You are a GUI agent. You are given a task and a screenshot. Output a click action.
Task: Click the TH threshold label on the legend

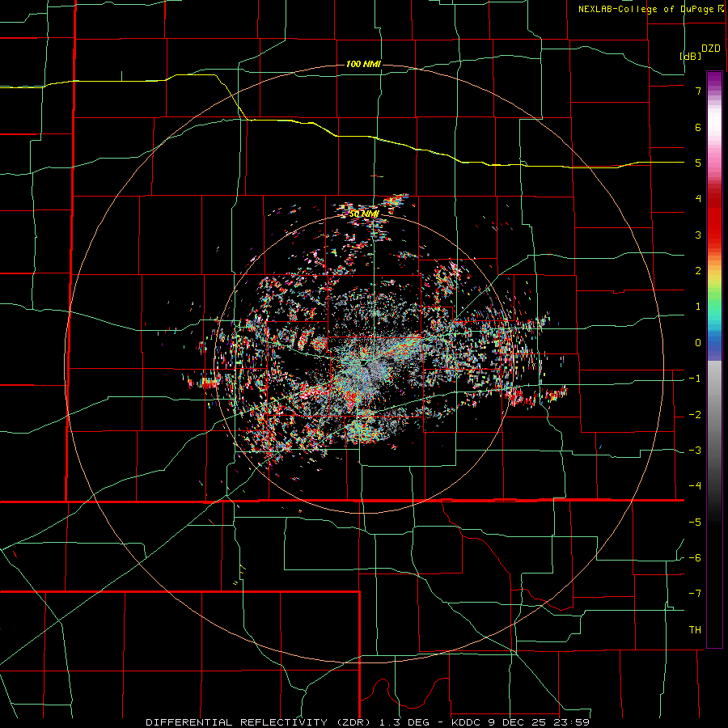point(695,629)
